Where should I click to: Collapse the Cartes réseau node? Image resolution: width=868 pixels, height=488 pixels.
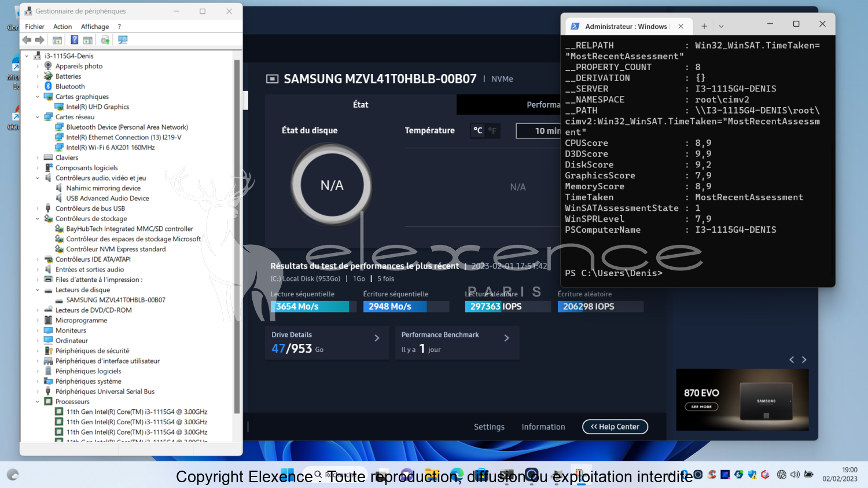click(x=38, y=117)
